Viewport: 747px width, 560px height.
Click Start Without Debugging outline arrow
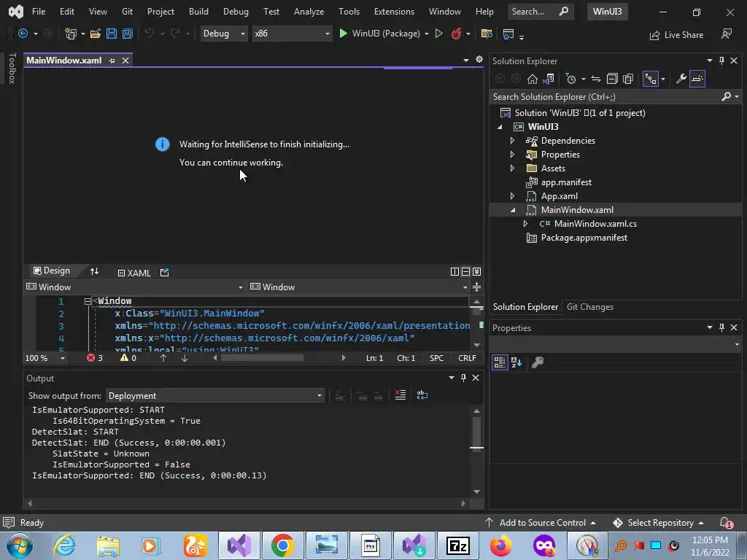438,34
